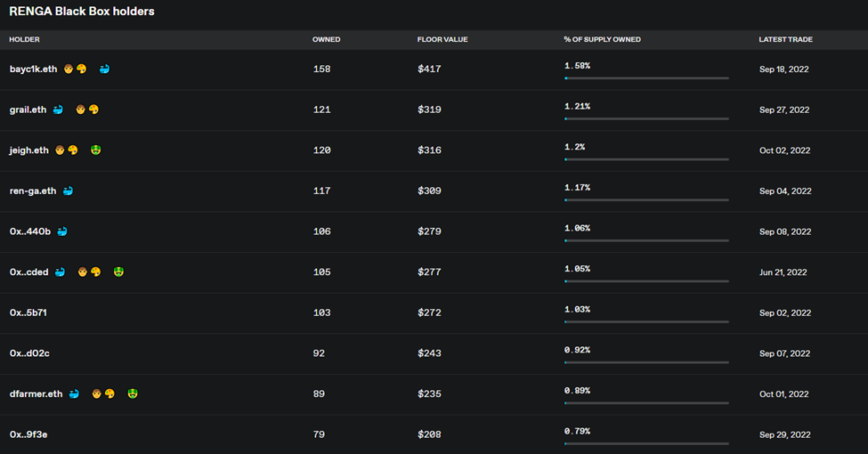Viewport: 868px width, 454px height.
Task: Click the boy face badge next to jeigh.eth
Action: point(60,150)
